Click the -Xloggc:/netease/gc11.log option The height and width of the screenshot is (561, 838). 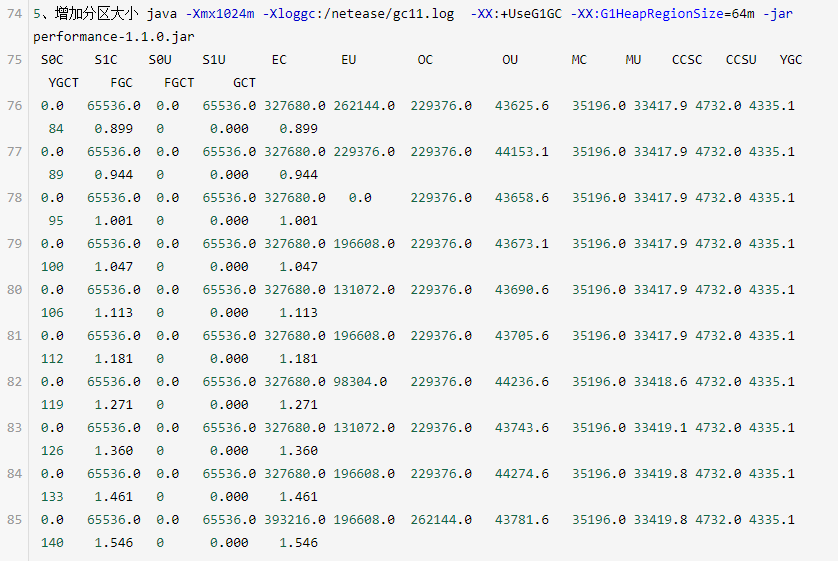359,13
